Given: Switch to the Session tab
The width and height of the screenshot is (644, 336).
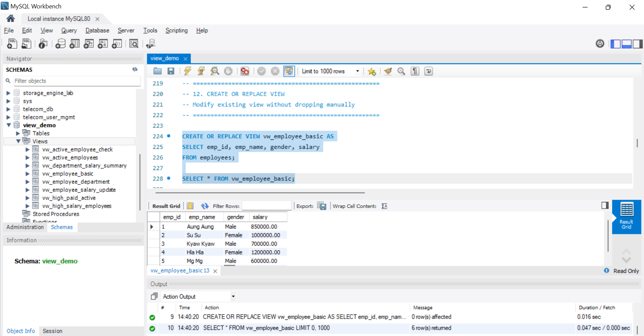Looking at the screenshot, I should tap(52, 331).
